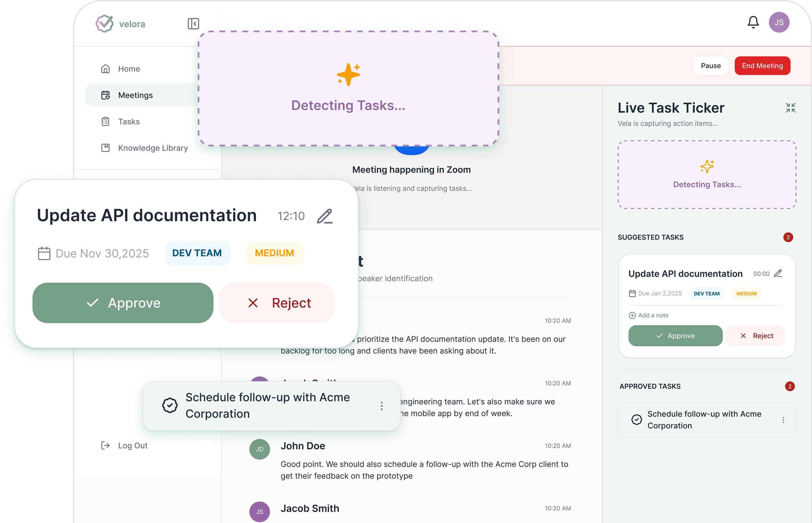Click the large Approve button
Viewport: 812px width, 523px height.
[123, 303]
